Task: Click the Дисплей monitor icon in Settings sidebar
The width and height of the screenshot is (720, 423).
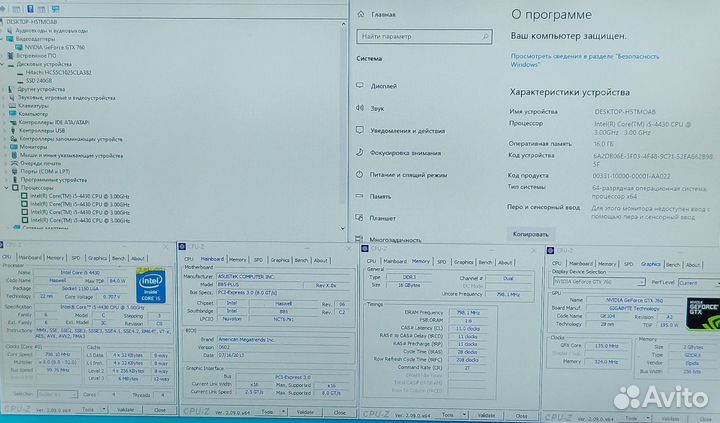Action: click(x=360, y=85)
